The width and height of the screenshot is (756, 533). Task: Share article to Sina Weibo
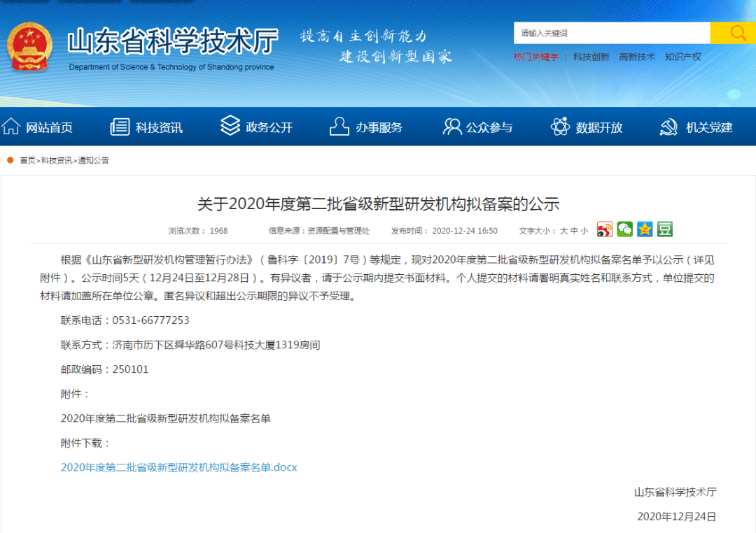pos(604,229)
